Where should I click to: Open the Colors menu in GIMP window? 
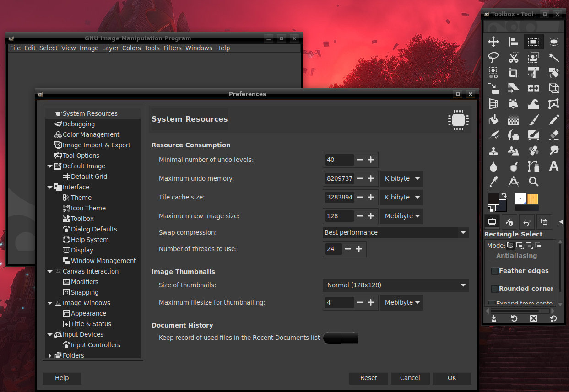[131, 48]
